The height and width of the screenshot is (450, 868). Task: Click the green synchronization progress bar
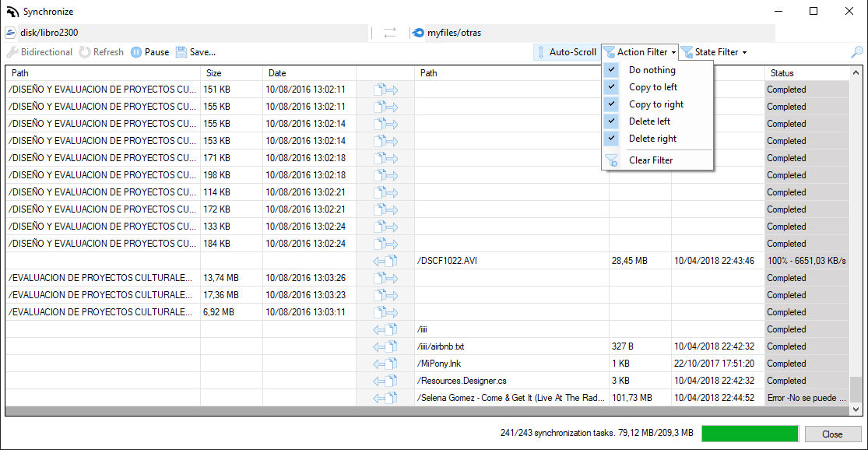pyautogui.click(x=750, y=434)
